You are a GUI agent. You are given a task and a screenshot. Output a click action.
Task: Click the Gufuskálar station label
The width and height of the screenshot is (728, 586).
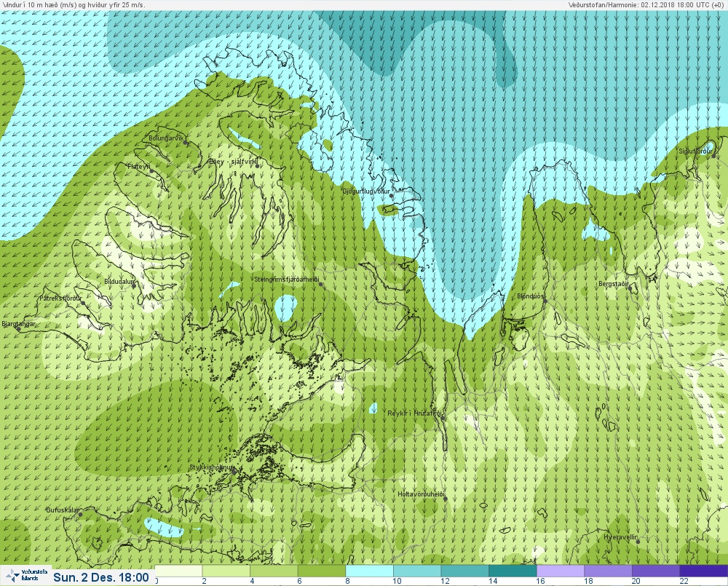63,510
